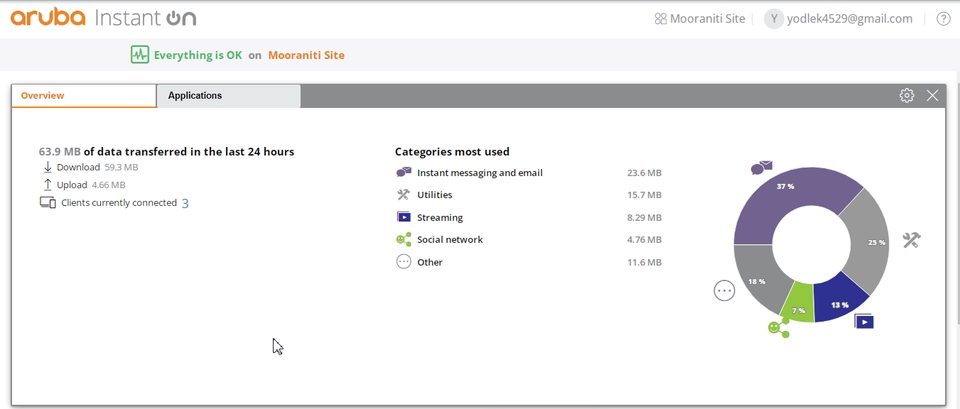Click the Other category ellipsis icon in the list

pyautogui.click(x=404, y=262)
